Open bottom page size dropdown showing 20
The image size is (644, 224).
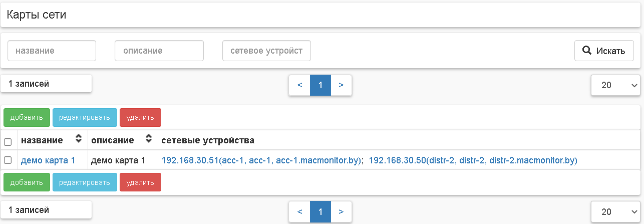(x=615, y=211)
